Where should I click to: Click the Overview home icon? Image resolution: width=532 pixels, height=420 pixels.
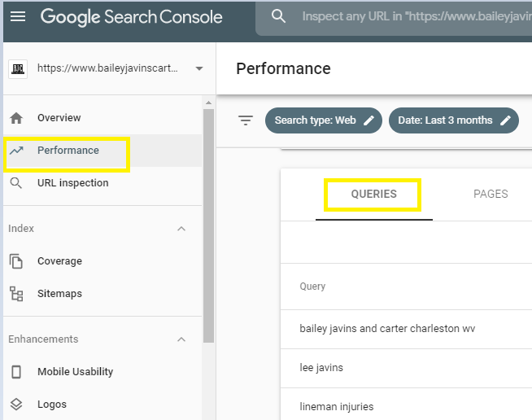16,118
